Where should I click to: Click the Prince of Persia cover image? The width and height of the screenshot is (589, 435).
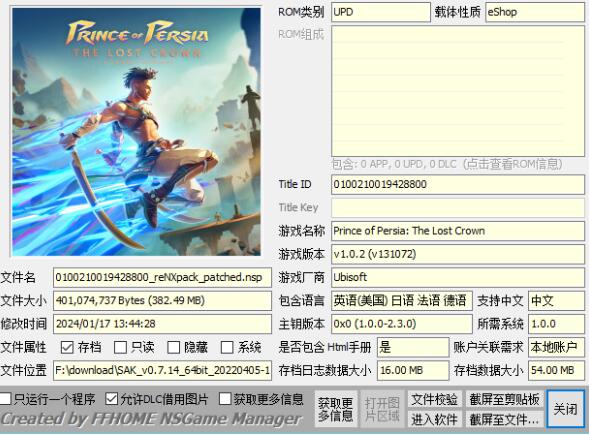136,132
